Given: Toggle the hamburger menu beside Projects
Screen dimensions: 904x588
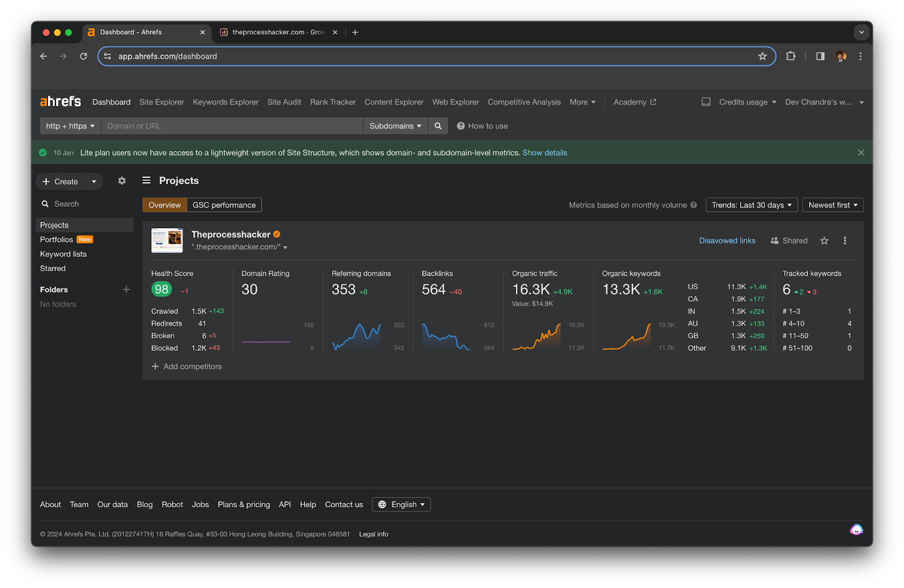Looking at the screenshot, I should [146, 180].
